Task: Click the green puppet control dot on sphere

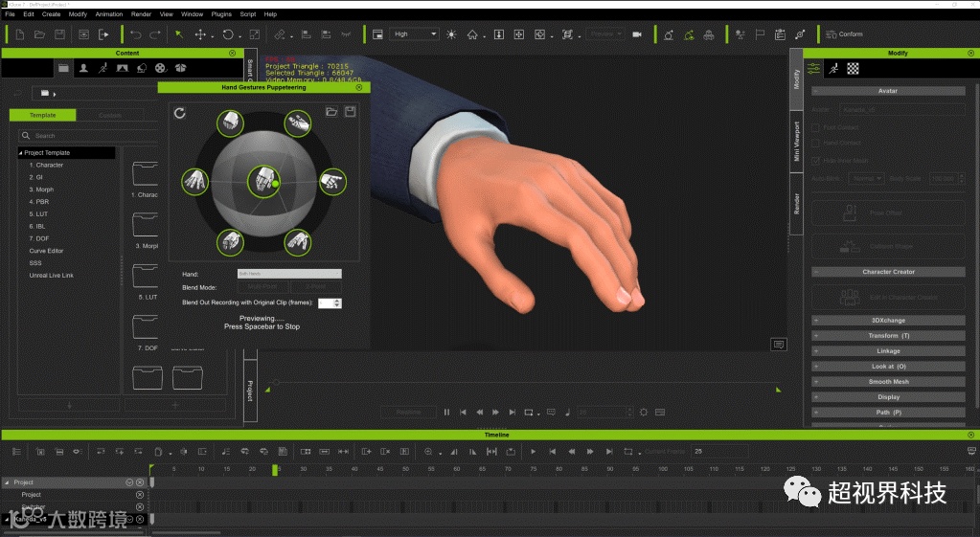Action: tap(275, 184)
